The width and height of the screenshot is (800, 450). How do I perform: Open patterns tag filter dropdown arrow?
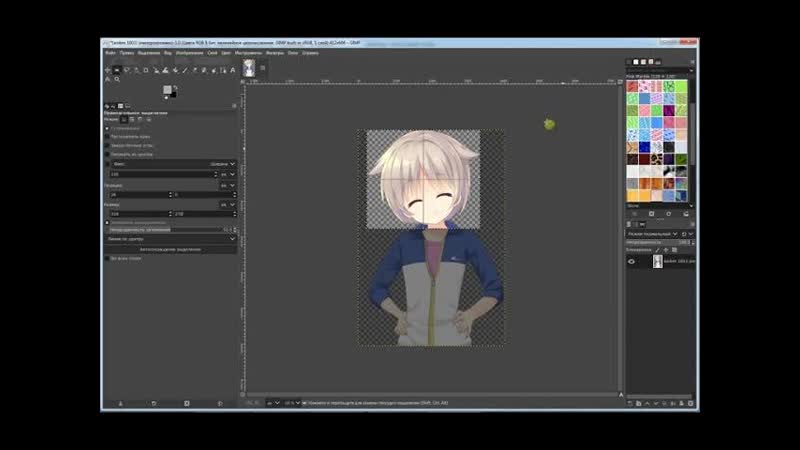691,70
